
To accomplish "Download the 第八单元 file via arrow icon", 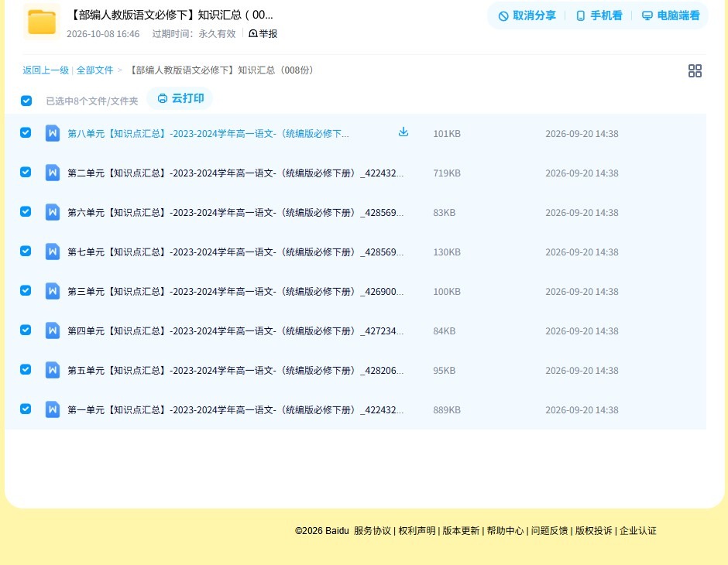I will point(403,132).
